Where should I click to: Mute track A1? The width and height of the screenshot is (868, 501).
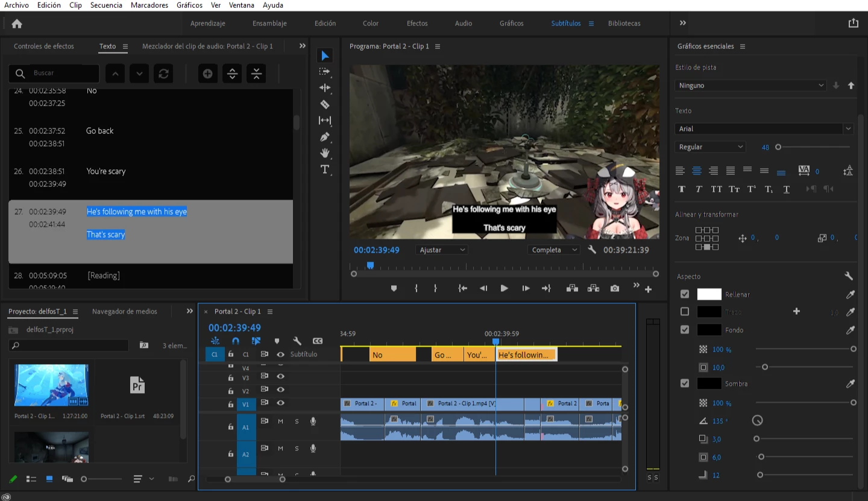point(280,421)
